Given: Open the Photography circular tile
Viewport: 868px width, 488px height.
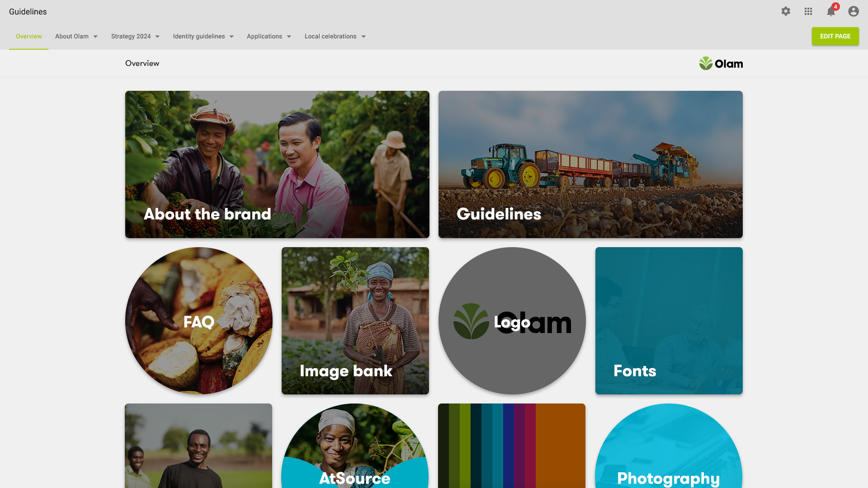Looking at the screenshot, I should tap(669, 446).
